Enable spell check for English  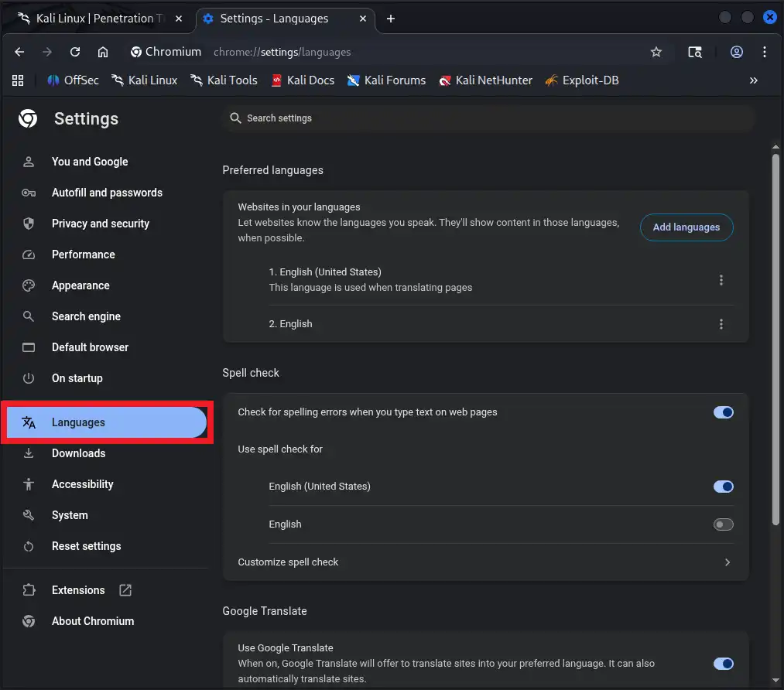tap(723, 524)
